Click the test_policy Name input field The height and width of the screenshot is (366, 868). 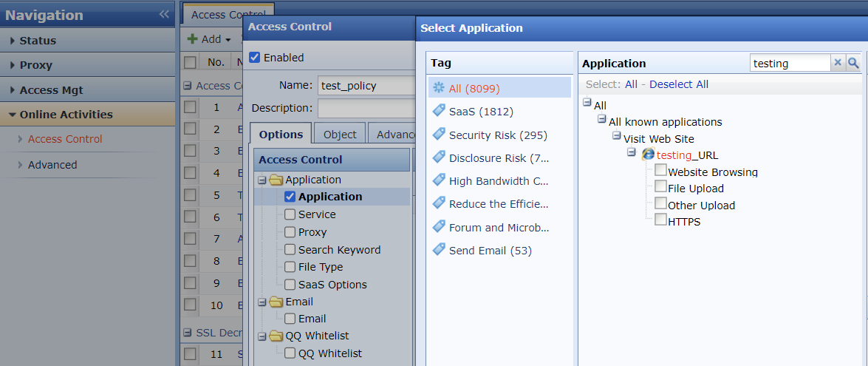pyautogui.click(x=365, y=85)
